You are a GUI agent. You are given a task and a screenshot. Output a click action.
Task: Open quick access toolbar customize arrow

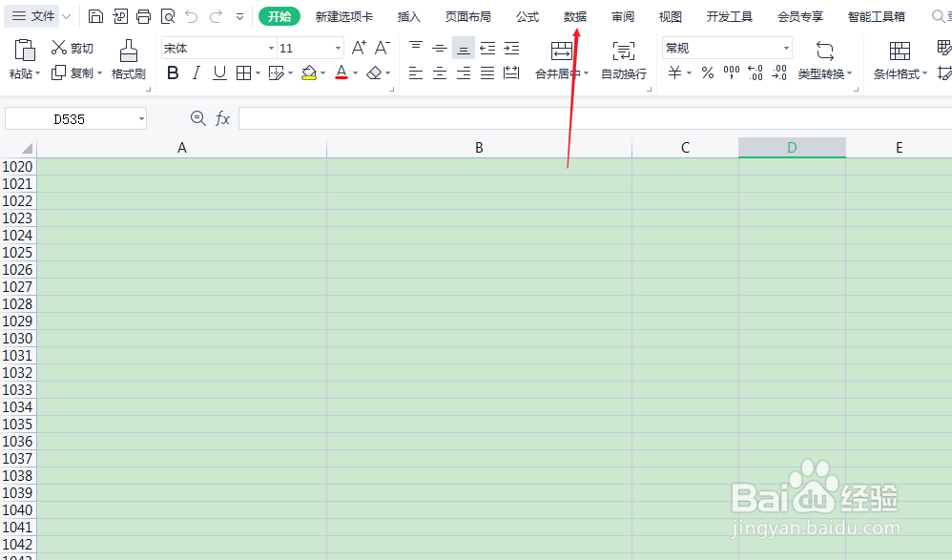(x=239, y=16)
